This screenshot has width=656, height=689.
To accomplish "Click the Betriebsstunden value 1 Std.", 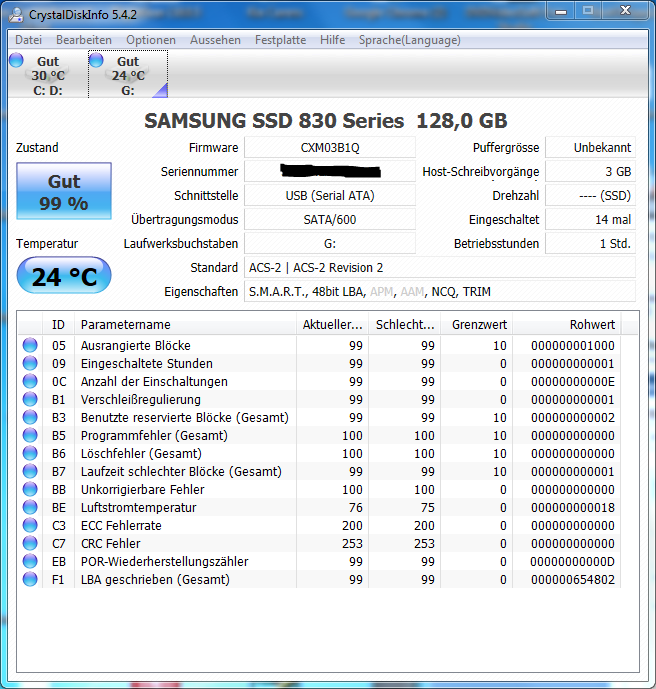I will coord(591,243).
